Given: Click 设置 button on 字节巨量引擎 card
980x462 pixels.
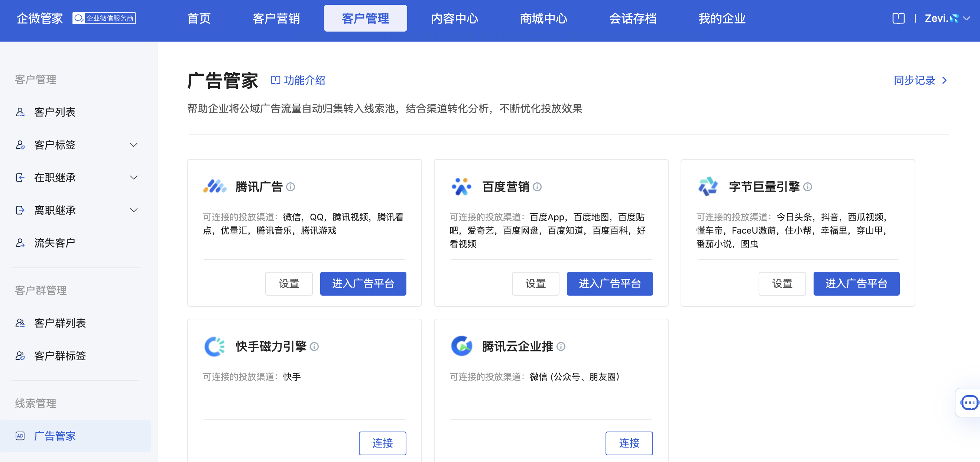Looking at the screenshot, I should coord(782,284).
